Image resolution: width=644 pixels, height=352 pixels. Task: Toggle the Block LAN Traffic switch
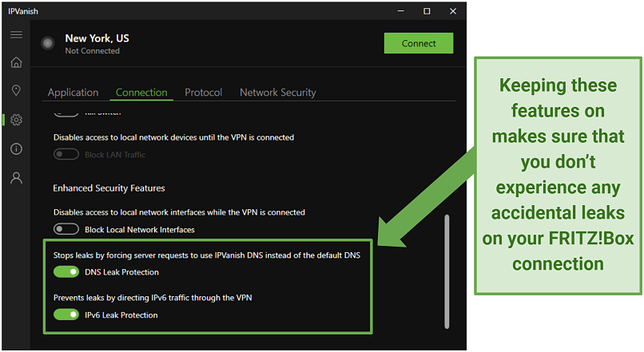pos(66,154)
